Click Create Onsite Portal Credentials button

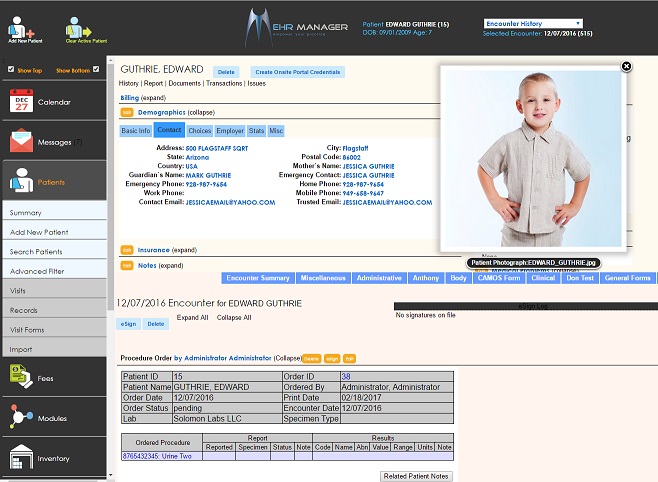[297, 72]
